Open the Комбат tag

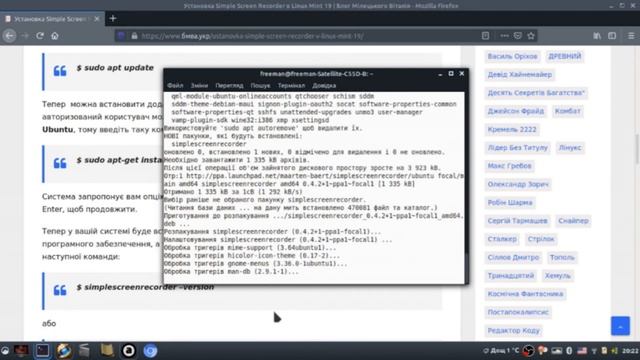tap(567, 111)
